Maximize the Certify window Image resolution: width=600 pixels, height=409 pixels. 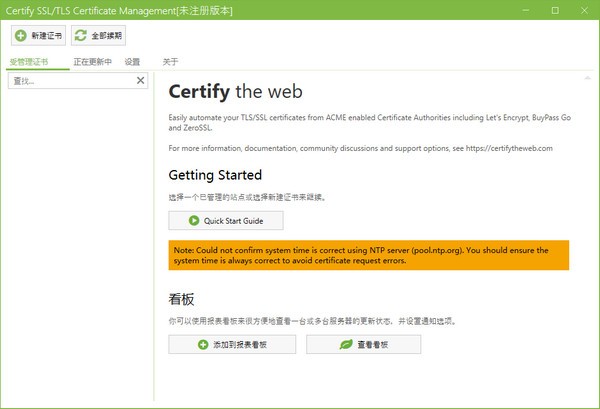point(555,10)
